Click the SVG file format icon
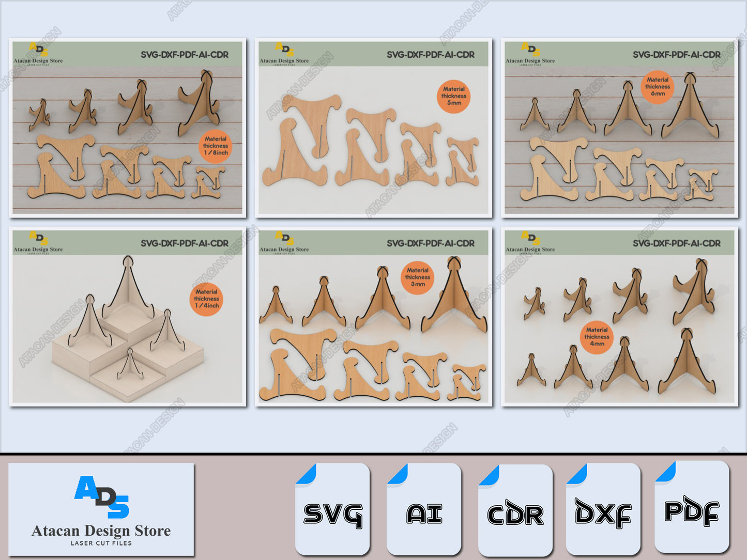This screenshot has width=747, height=560. click(x=332, y=509)
